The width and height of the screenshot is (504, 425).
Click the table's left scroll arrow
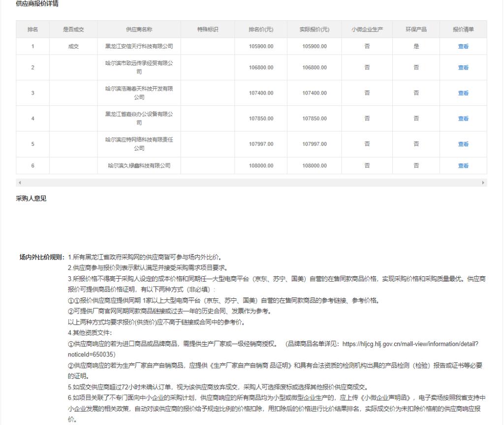[x=20, y=183]
